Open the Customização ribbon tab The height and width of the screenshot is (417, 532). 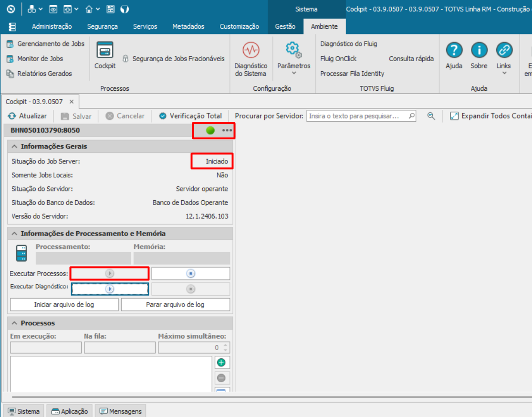pos(239,26)
